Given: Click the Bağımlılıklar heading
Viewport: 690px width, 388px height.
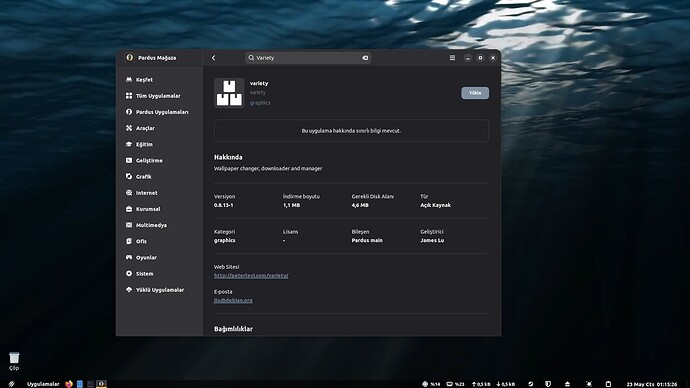Looking at the screenshot, I should (x=233, y=329).
